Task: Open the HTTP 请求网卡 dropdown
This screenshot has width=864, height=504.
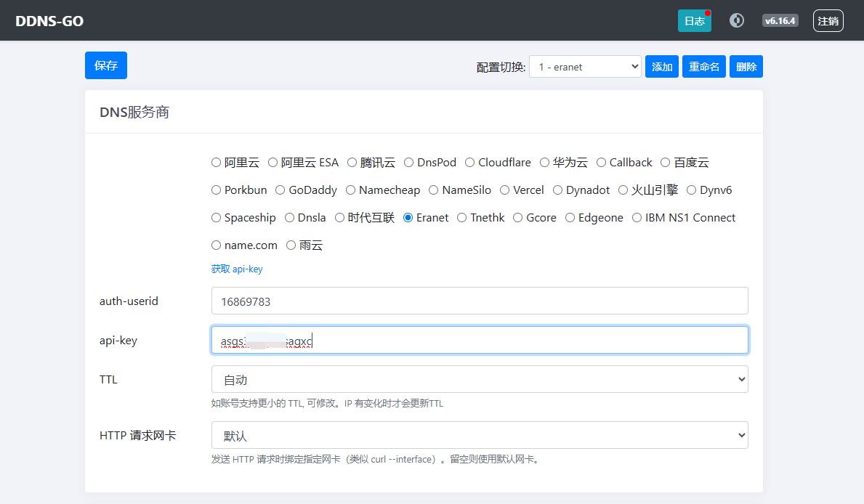Action: (480, 435)
